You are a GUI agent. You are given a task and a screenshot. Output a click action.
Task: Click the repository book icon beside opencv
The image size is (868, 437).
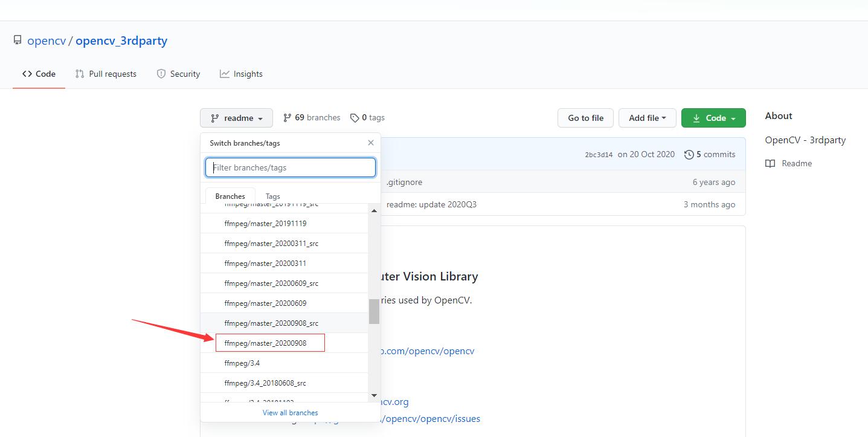click(18, 40)
